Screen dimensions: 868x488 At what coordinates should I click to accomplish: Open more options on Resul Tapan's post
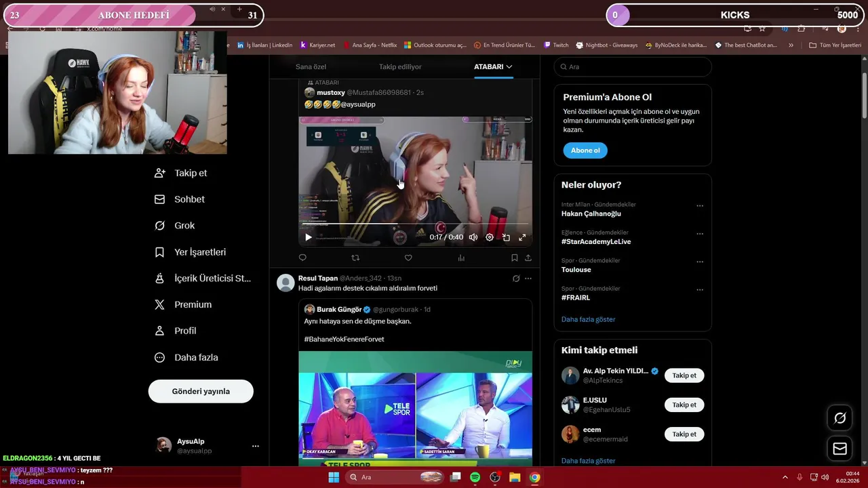pyautogui.click(x=528, y=279)
